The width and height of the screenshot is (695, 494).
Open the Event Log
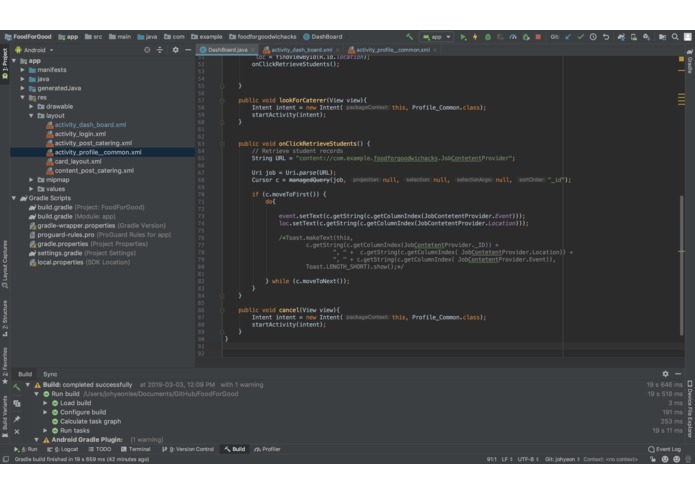[x=664, y=449]
